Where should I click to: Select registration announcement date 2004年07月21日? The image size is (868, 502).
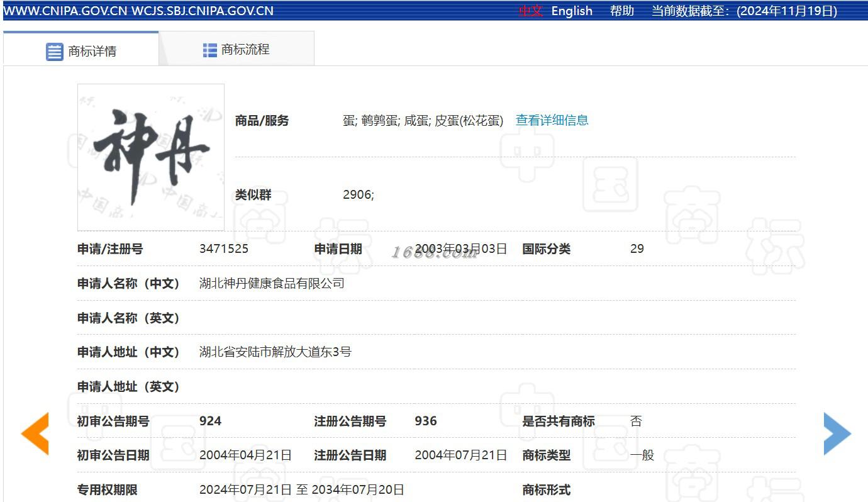point(461,455)
